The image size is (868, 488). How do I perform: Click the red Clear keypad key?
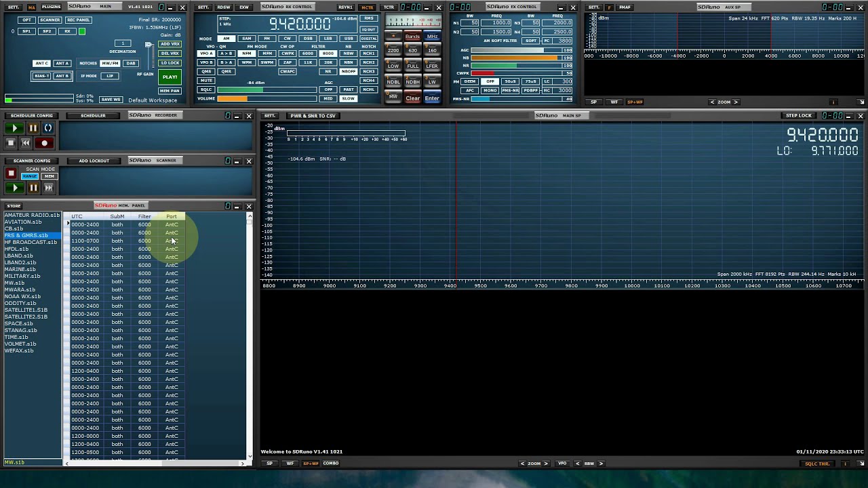(x=412, y=98)
